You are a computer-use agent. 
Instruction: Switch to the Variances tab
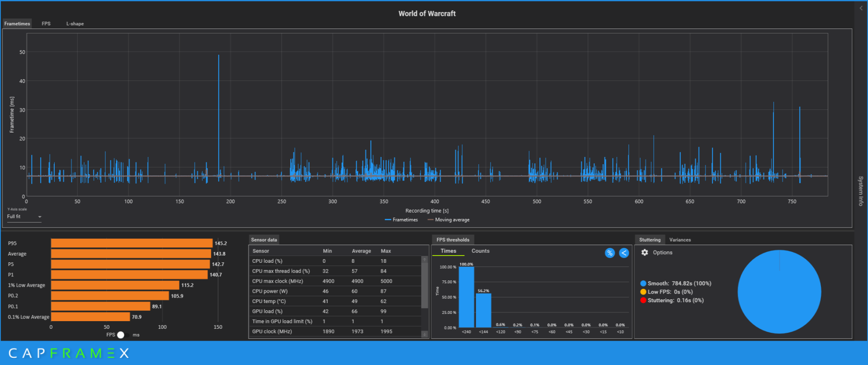(679, 240)
